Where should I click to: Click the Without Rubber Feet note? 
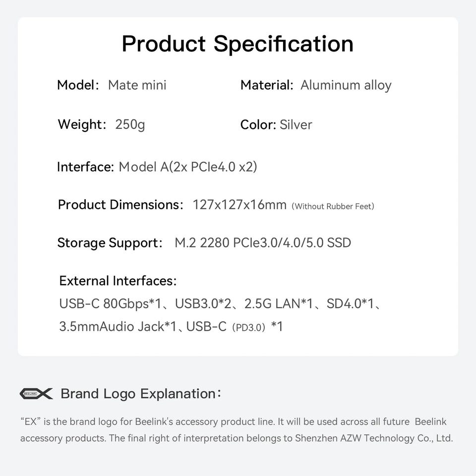tap(333, 206)
